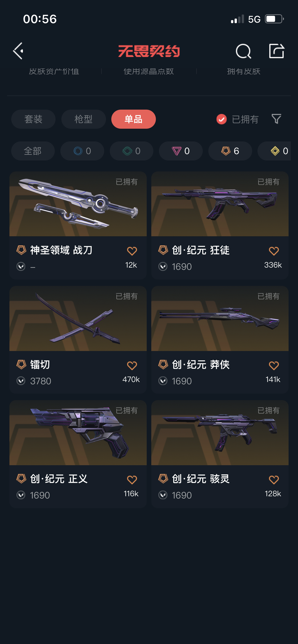Viewport: 298px width, 644px height.
Task: Open the 创·纪元 正义 revolver image
Action: click(78, 433)
